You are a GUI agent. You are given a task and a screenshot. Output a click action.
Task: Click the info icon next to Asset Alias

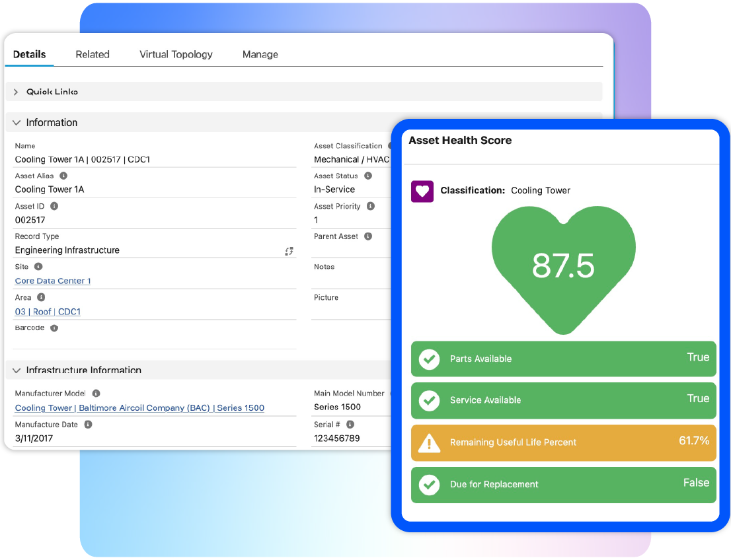pos(63,176)
